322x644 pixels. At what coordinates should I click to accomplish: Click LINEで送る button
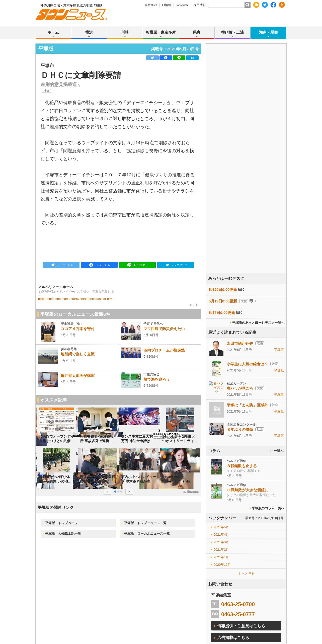click(137, 265)
